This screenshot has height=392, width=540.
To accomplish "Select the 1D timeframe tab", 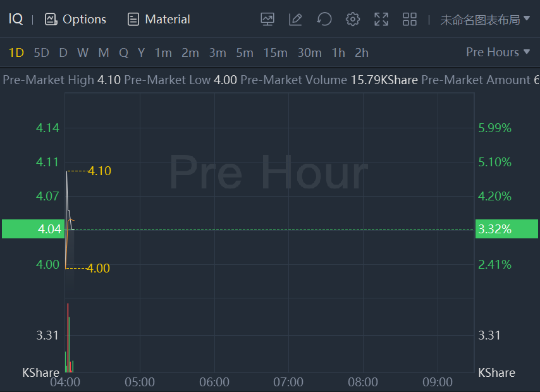I will coord(16,52).
